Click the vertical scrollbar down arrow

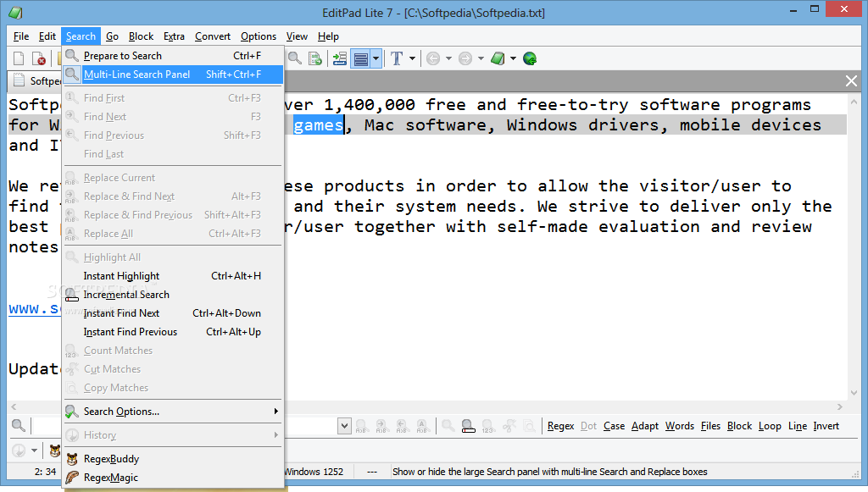click(853, 392)
